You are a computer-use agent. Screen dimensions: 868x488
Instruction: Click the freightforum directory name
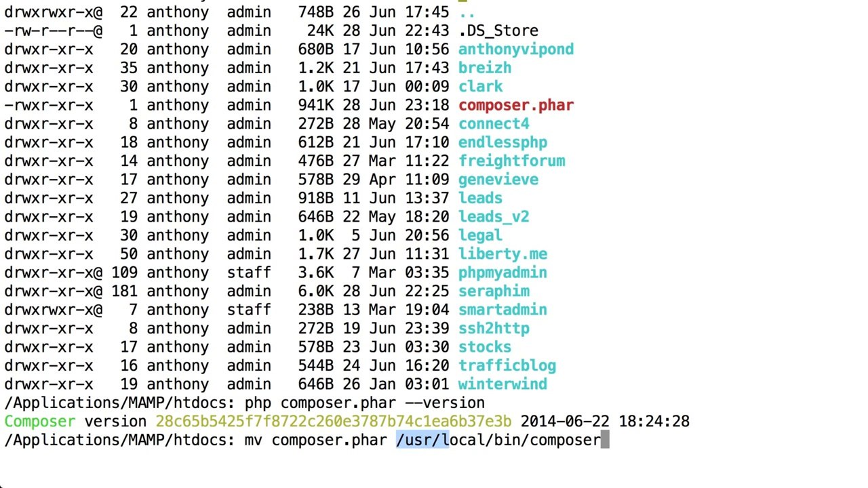(511, 161)
